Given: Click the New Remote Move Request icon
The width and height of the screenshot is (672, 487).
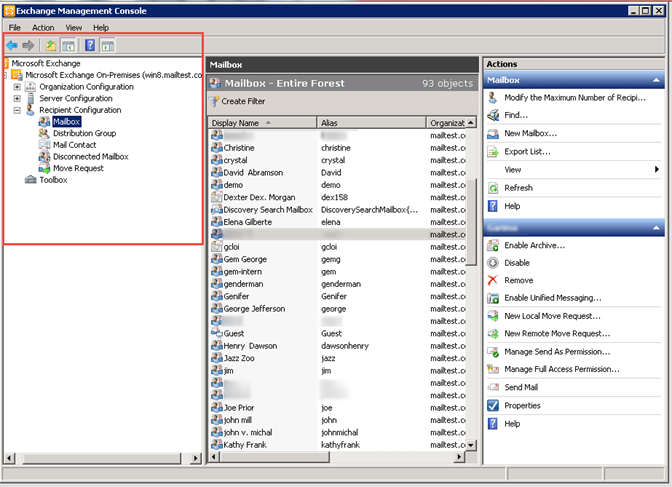Looking at the screenshot, I should click(493, 334).
